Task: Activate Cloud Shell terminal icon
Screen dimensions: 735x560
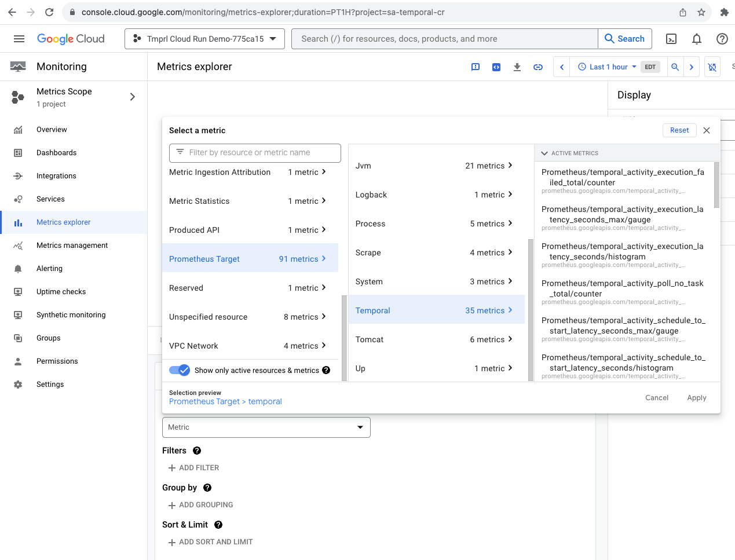Action: coord(671,39)
